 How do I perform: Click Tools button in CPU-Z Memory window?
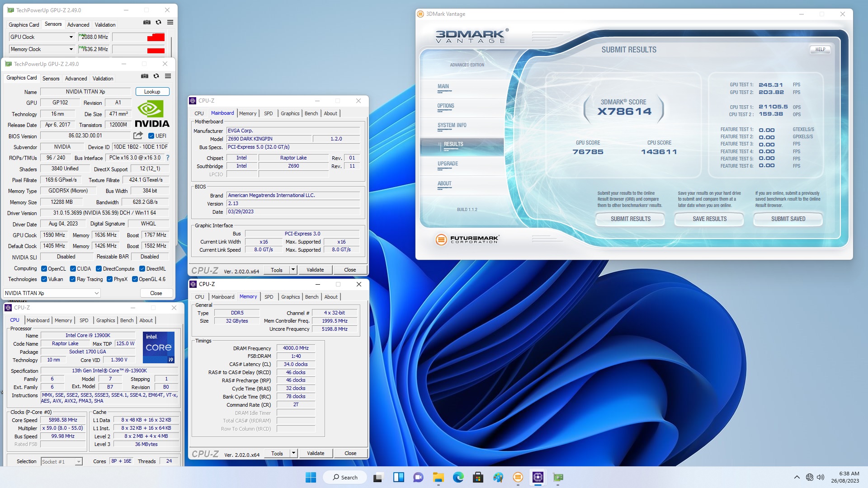tap(277, 453)
